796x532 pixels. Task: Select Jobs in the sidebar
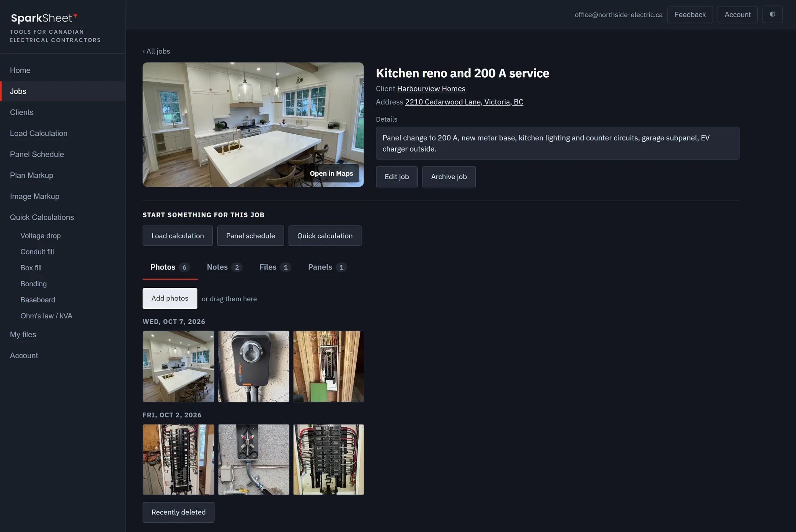pyautogui.click(x=63, y=91)
